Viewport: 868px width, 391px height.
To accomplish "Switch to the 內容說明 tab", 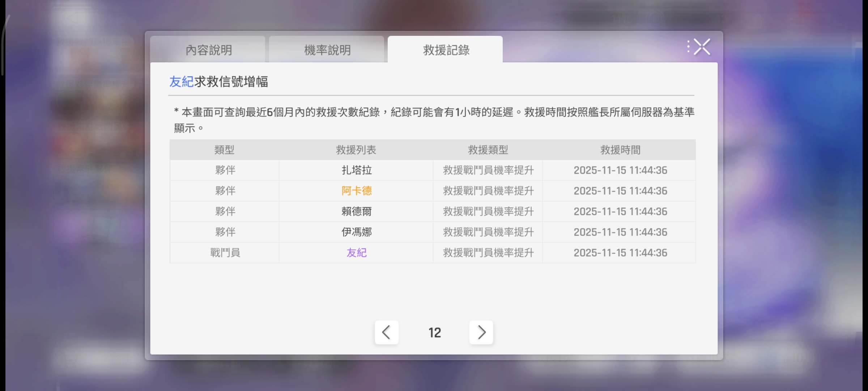I will [x=208, y=50].
